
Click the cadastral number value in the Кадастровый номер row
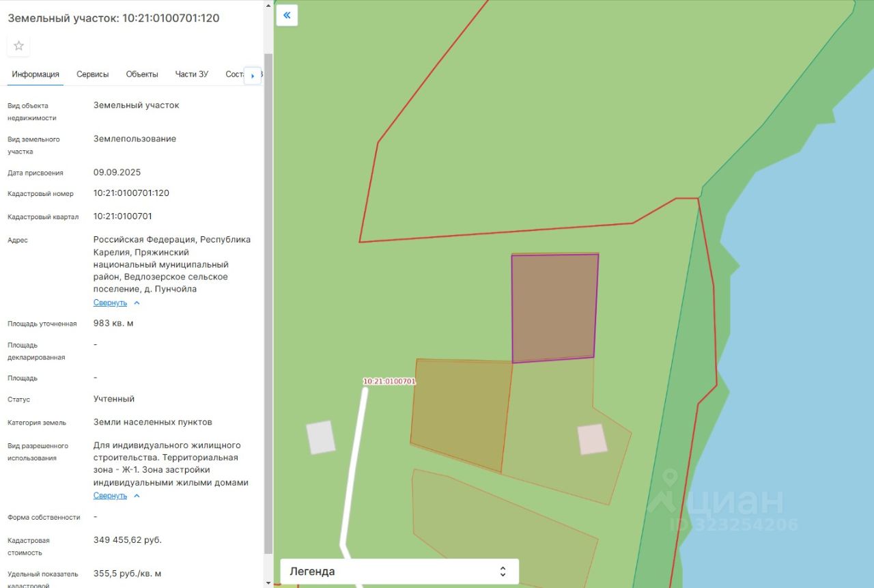[x=131, y=193]
